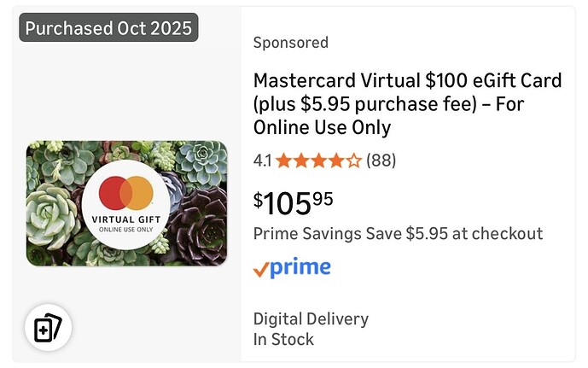Click the second orange rating star
Screen dimensions: 588x368
pos(300,160)
